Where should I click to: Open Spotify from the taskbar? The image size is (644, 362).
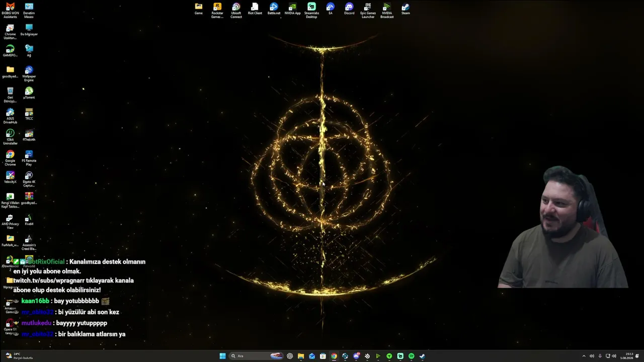411,356
